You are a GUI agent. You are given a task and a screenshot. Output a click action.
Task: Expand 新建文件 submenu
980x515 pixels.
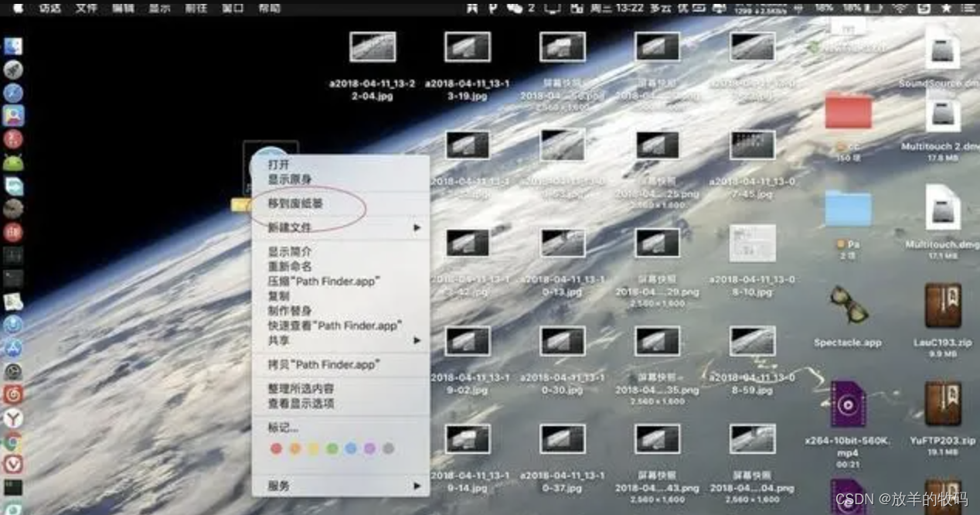click(340, 228)
